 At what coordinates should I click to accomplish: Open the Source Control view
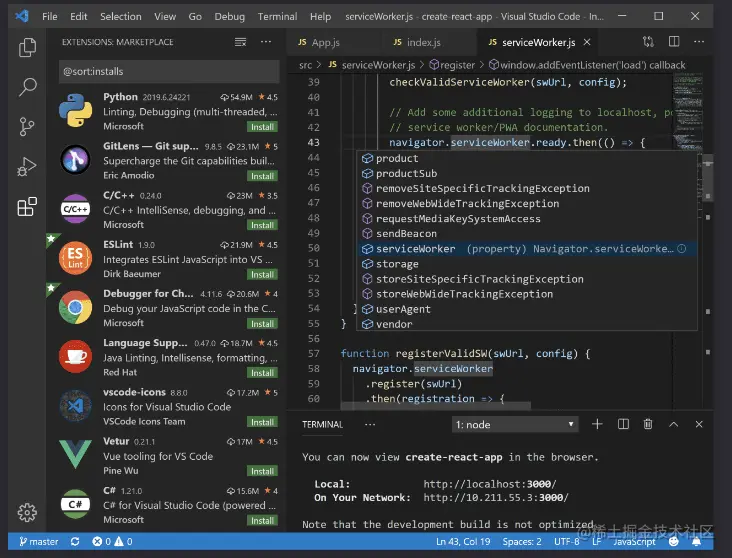pyautogui.click(x=27, y=127)
